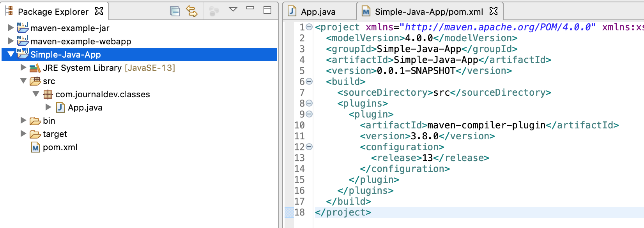The width and height of the screenshot is (644, 228).
Task: Select the bin folder label
Action: tap(49, 121)
